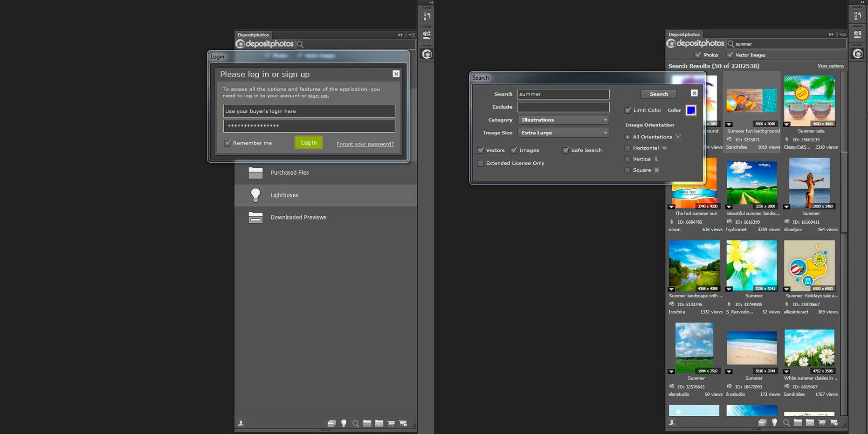Click the user account icon below the search results

(672, 422)
